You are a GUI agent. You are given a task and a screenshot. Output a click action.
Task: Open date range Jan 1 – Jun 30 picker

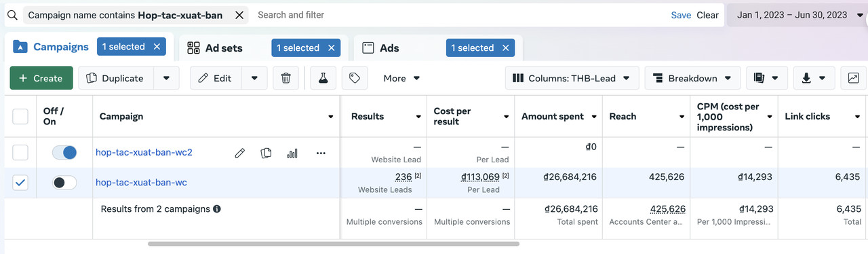797,15
